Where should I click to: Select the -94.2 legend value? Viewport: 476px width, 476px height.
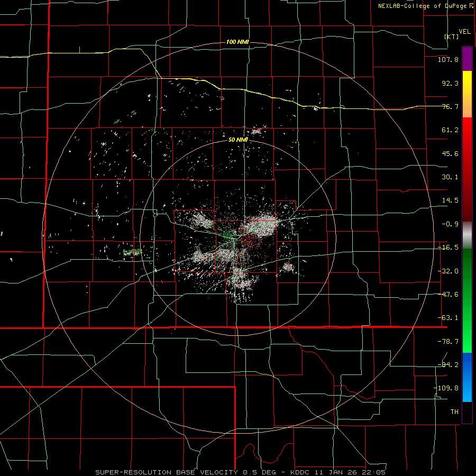point(448,365)
